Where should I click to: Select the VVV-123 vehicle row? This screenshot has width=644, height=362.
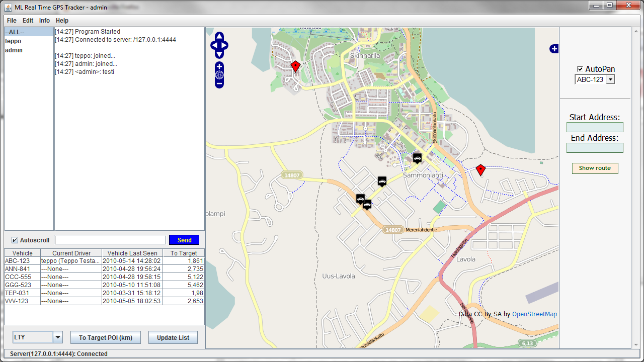click(104, 301)
